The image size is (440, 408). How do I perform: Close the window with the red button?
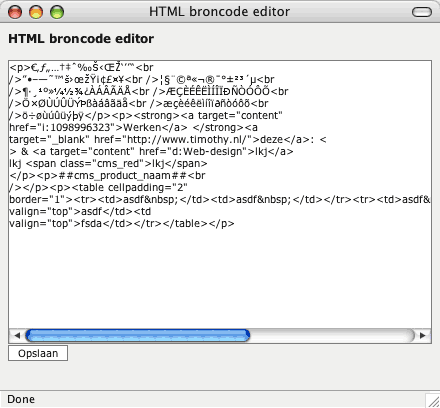tap(15, 12)
